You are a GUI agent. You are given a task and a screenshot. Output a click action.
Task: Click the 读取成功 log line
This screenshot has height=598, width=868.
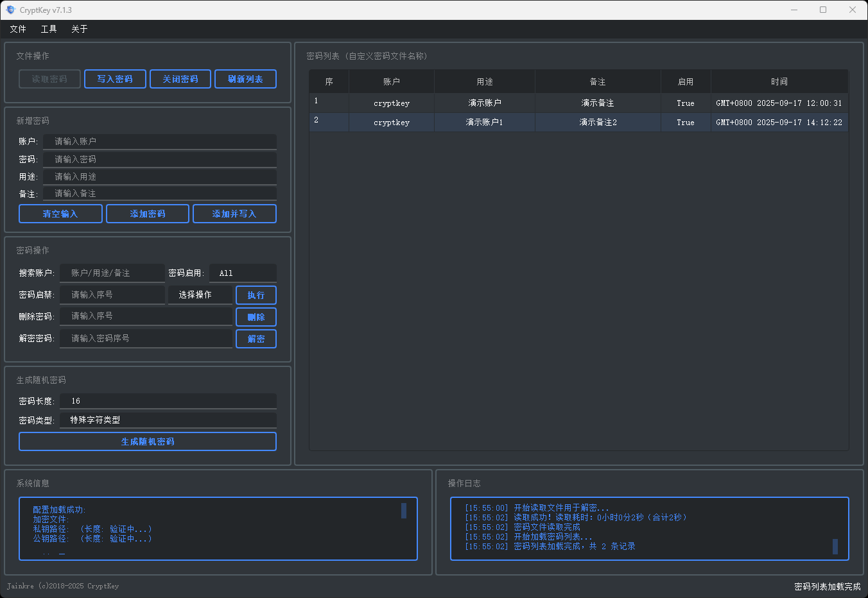[x=576, y=517]
